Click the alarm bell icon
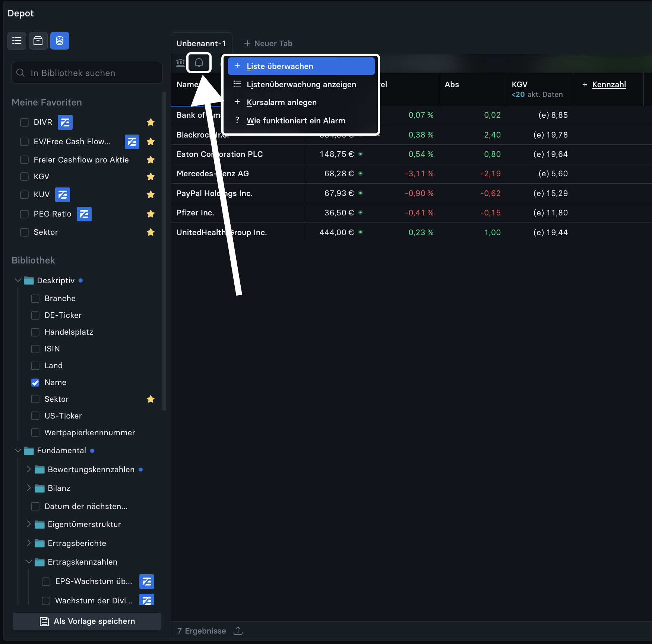The image size is (652, 644). (x=199, y=63)
